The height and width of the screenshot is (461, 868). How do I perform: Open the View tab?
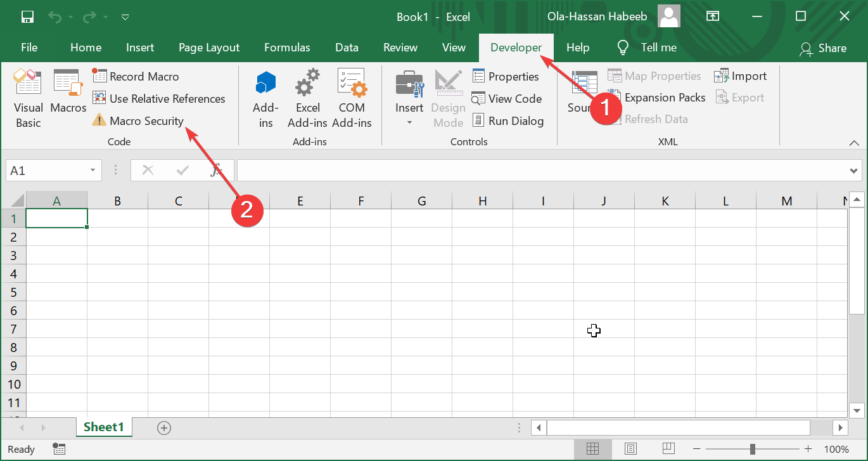click(x=454, y=48)
